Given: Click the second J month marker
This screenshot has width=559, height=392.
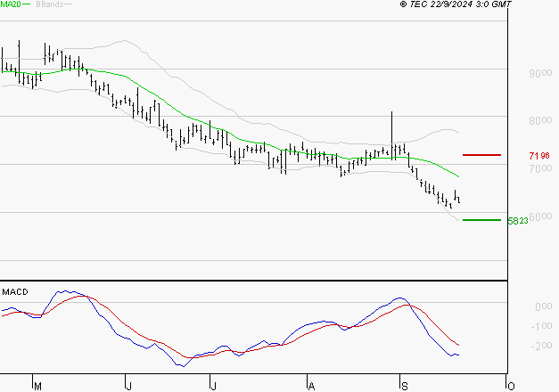Looking at the screenshot, I should pos(213,387).
